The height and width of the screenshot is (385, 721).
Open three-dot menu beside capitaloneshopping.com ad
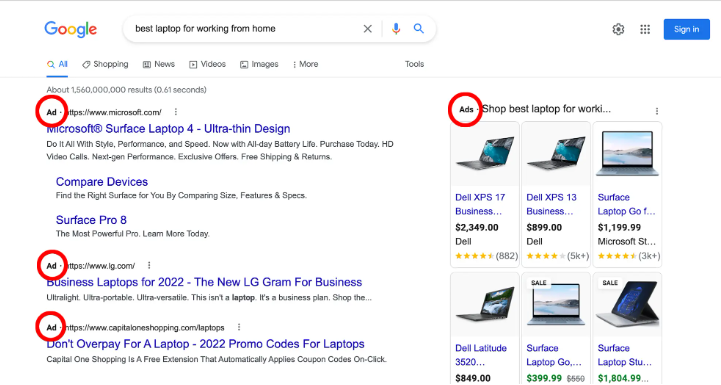239,327
